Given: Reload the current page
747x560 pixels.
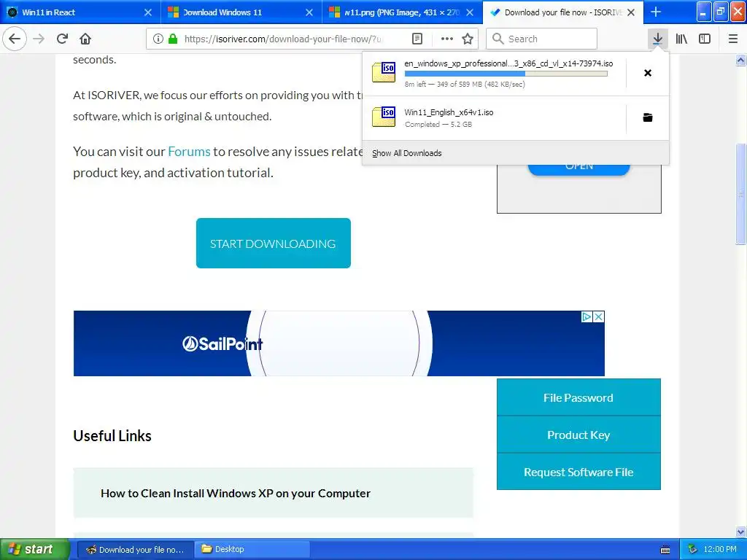Looking at the screenshot, I should (62, 39).
